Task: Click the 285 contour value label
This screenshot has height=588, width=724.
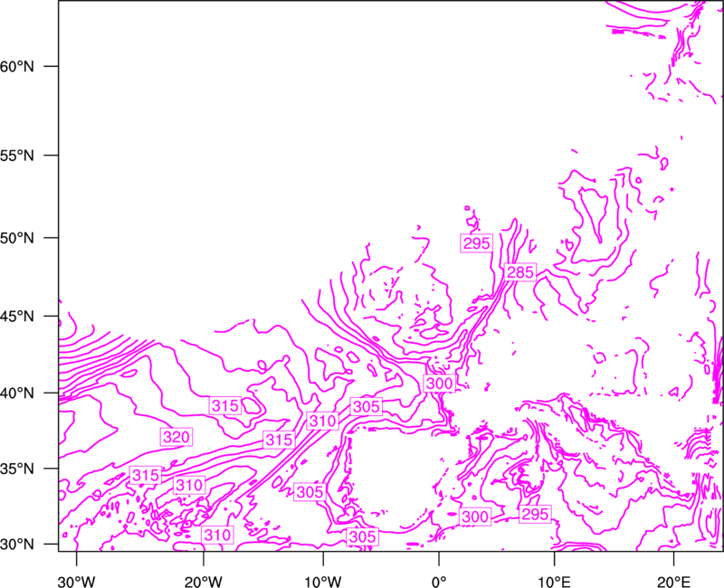Action: 520,272
